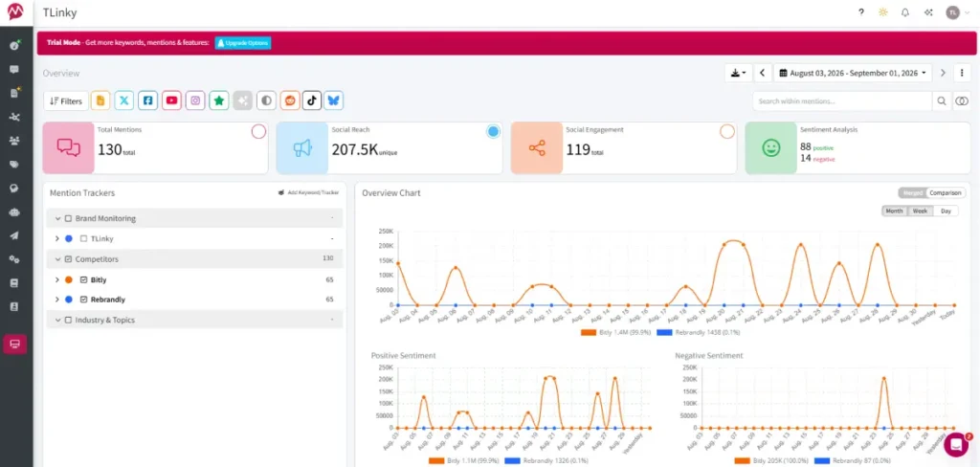The height and width of the screenshot is (467, 980).
Task: Set chart granularity to Week
Action: [x=920, y=211]
